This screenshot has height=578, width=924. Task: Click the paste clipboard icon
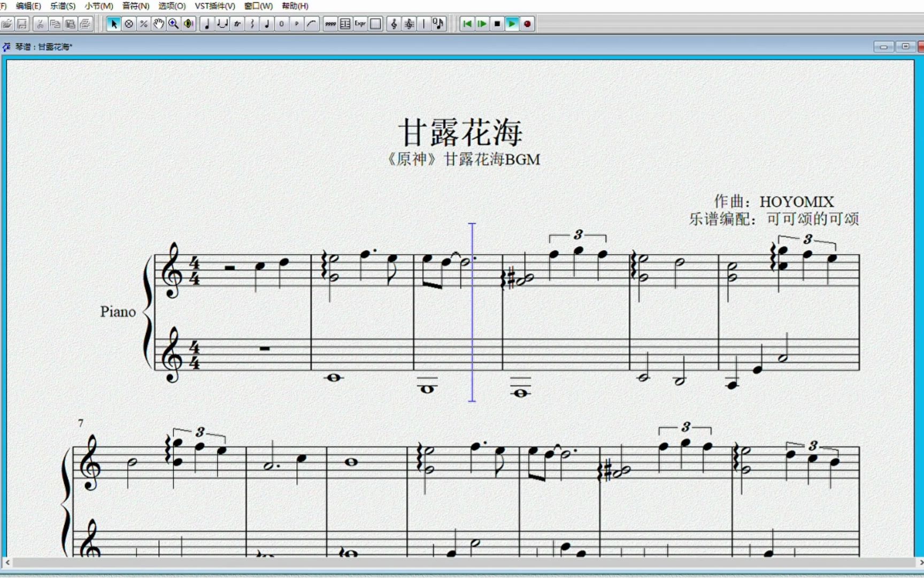(70, 24)
